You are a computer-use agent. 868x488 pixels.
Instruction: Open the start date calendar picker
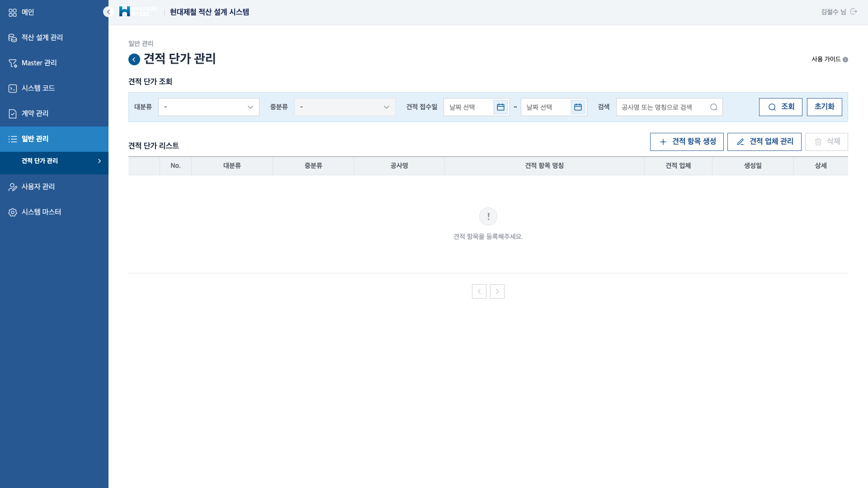coord(500,107)
